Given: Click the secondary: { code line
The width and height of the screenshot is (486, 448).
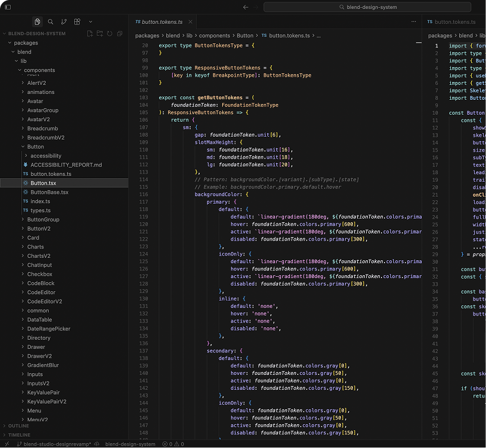Looking at the screenshot, I should [x=225, y=351].
